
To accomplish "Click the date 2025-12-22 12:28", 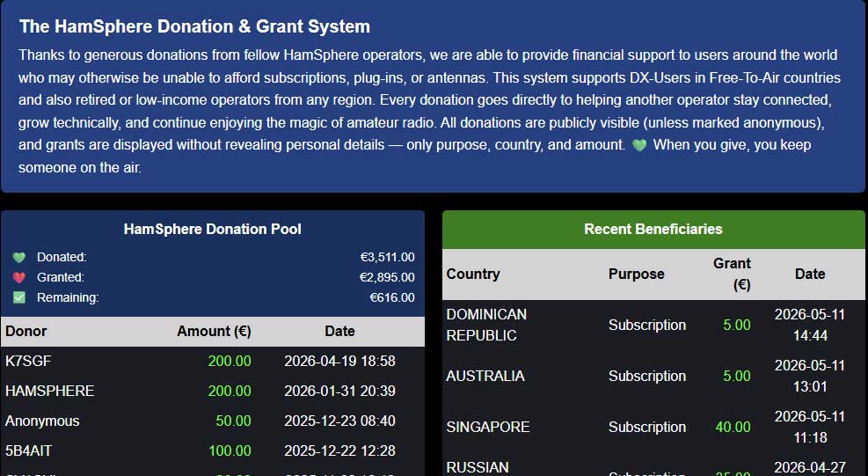I will tap(339, 451).
